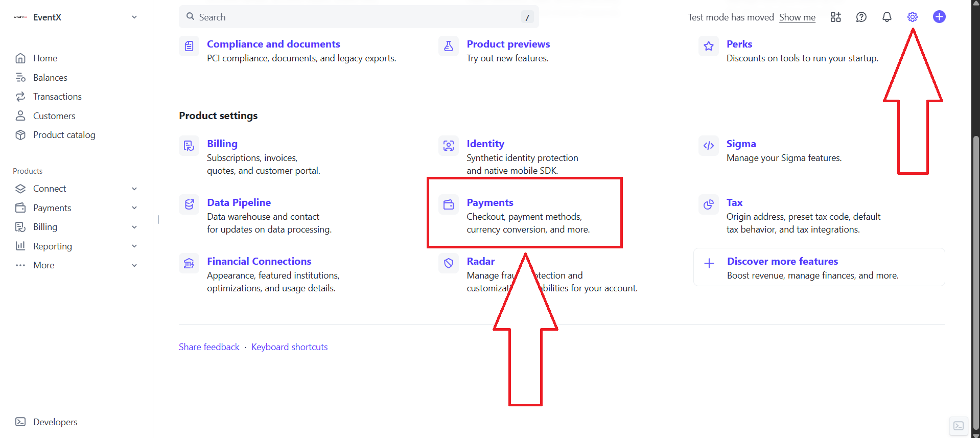980x438 pixels.
Task: Expand the More sidebar chevron
Action: point(134,265)
